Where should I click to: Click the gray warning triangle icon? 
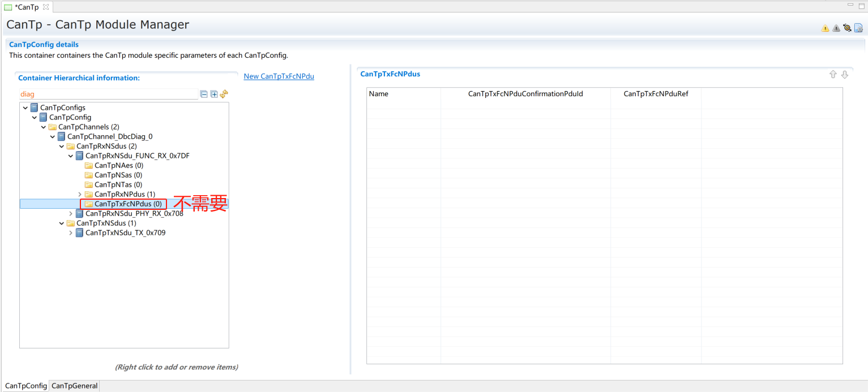[x=836, y=28]
